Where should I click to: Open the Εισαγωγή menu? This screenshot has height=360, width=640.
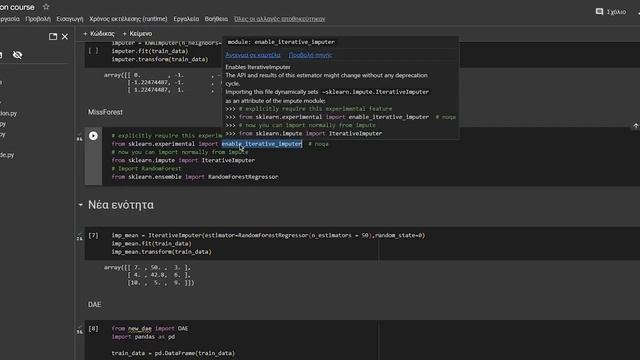(70, 19)
